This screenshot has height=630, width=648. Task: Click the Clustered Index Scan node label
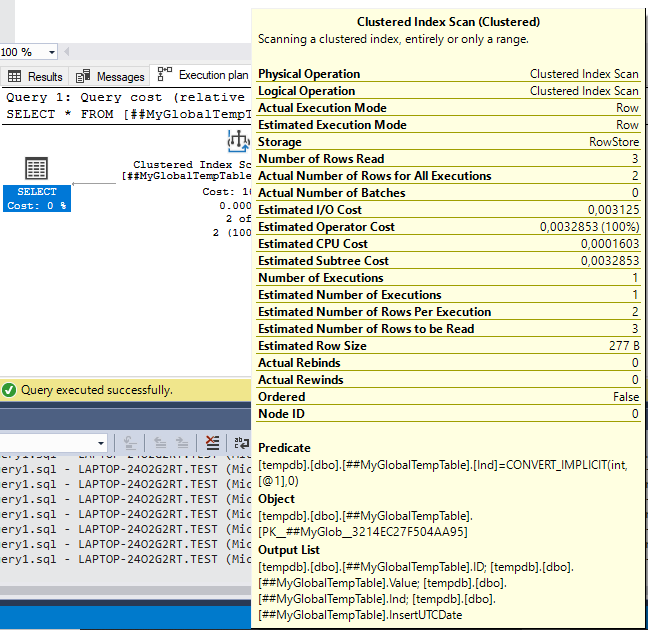[x=187, y=170]
